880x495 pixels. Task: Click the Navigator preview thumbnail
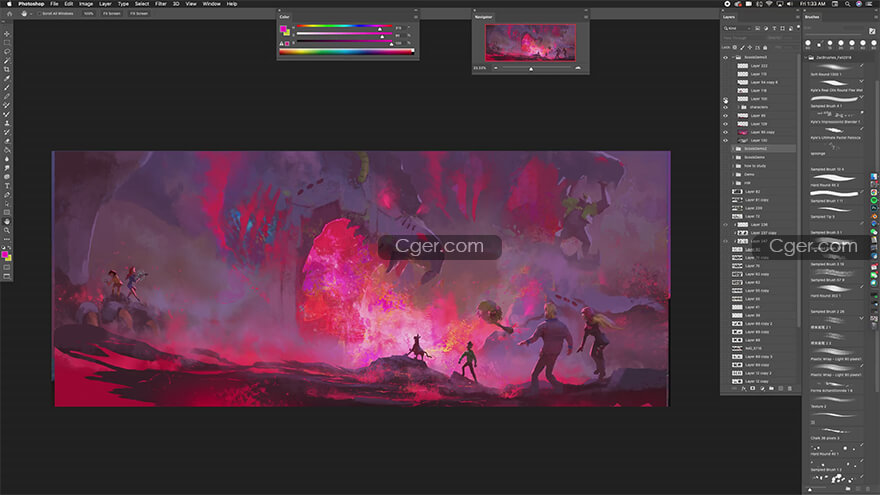click(x=530, y=43)
